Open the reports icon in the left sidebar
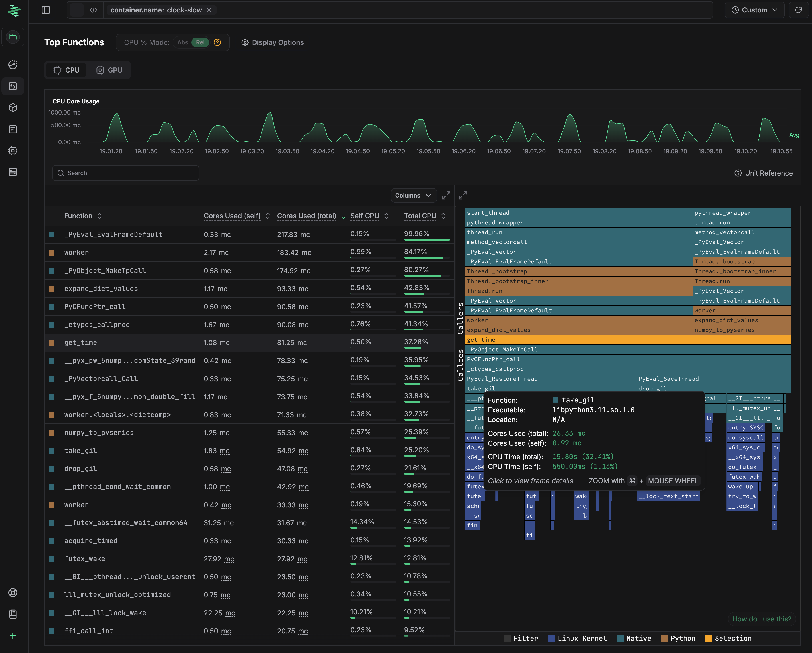The height and width of the screenshot is (653, 812). coord(13,129)
